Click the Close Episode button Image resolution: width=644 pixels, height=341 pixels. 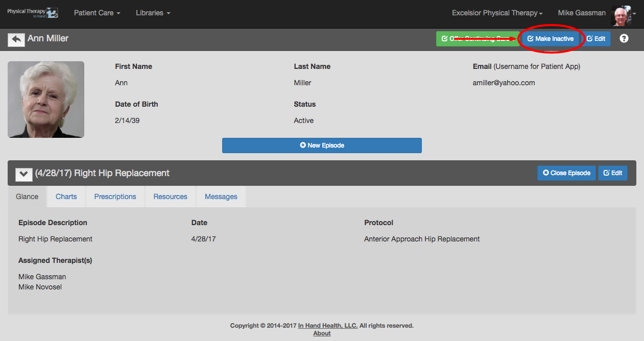(566, 173)
